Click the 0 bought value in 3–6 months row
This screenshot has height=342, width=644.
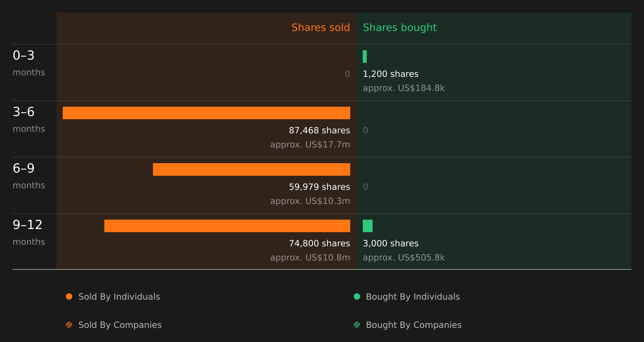pos(366,130)
